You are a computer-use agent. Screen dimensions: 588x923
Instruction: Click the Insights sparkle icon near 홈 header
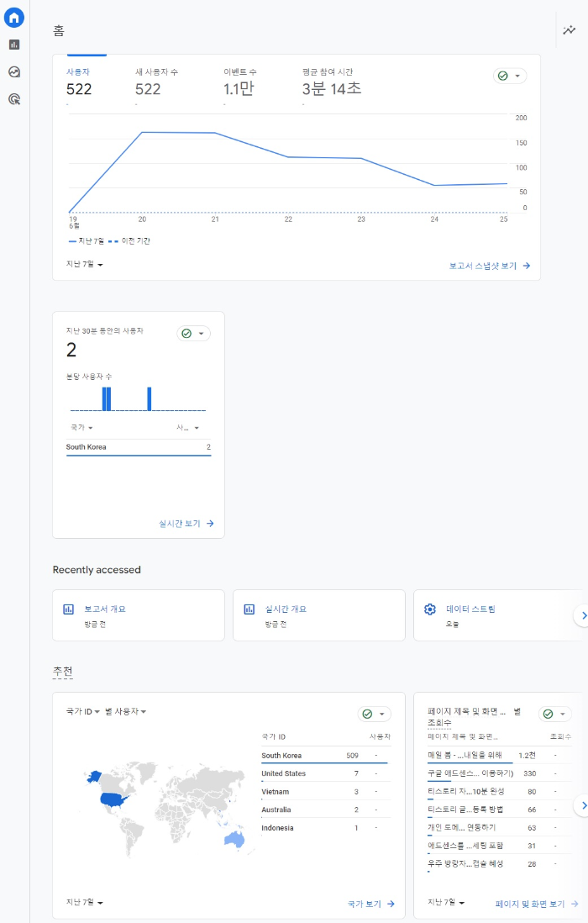(x=568, y=31)
